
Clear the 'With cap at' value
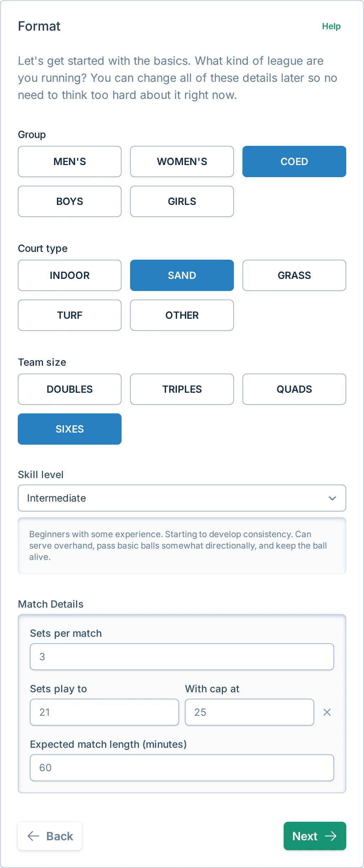327,712
